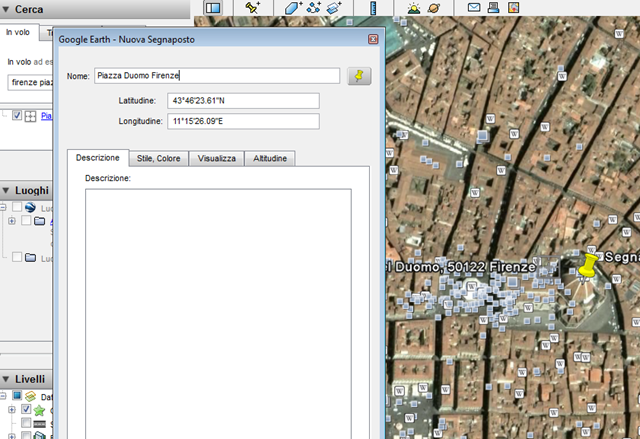The width and height of the screenshot is (640, 439).
Task: Toggle the sidebar visibility icon
Action: pyautogui.click(x=213, y=8)
